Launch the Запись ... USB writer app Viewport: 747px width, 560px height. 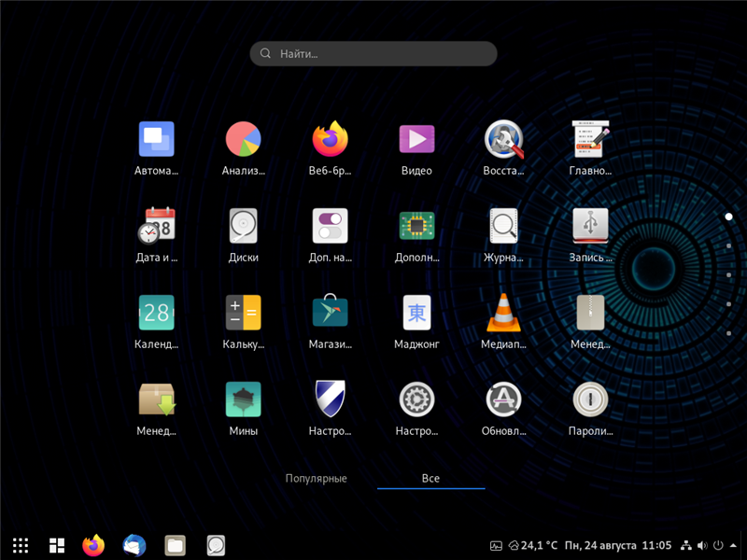(x=590, y=235)
